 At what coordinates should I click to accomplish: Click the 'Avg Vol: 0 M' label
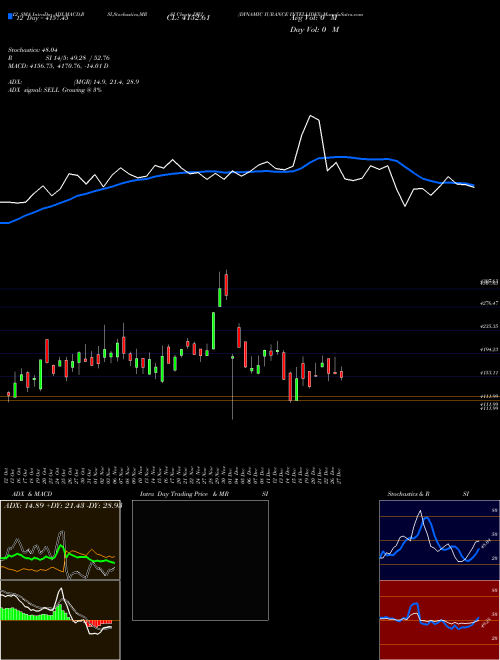[x=314, y=18]
